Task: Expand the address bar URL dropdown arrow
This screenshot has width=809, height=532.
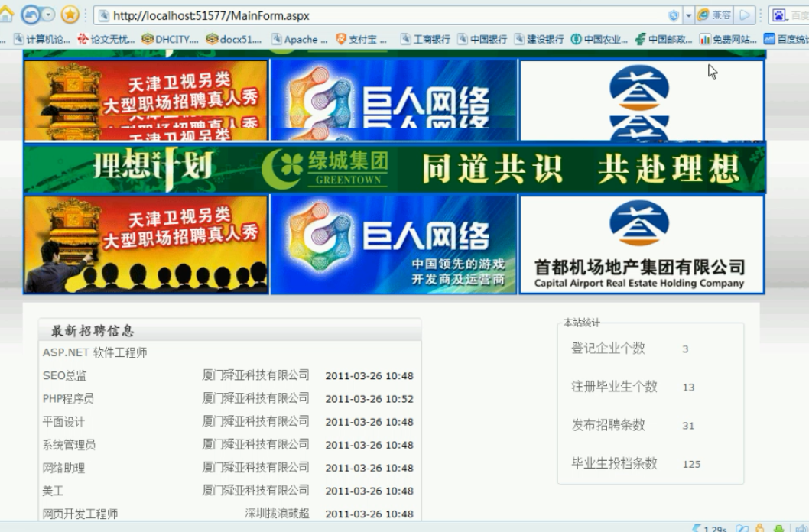Action: 688,16
